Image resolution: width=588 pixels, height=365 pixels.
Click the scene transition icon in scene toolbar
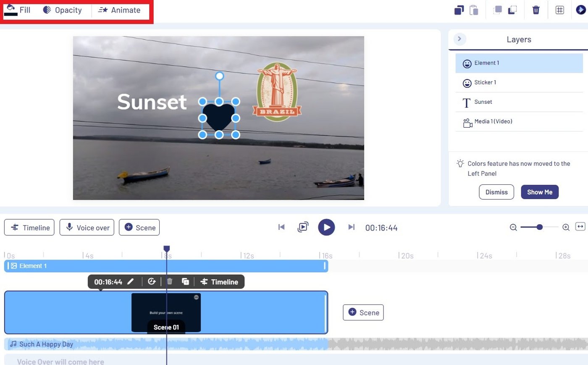coord(152,281)
